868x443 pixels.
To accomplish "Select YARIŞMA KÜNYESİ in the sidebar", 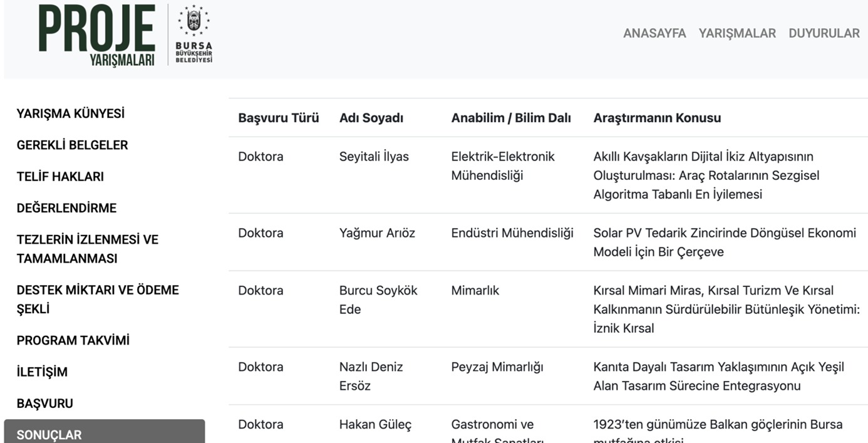I will [71, 113].
